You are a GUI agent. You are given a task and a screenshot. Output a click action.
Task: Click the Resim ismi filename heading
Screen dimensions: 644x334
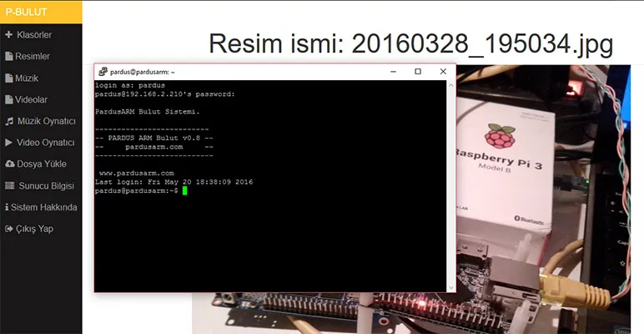click(410, 45)
